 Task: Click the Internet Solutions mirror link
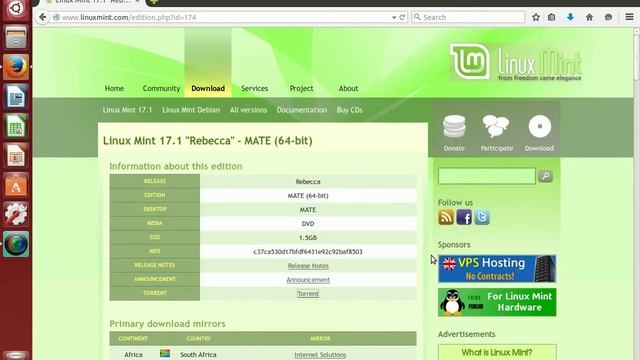320,355
